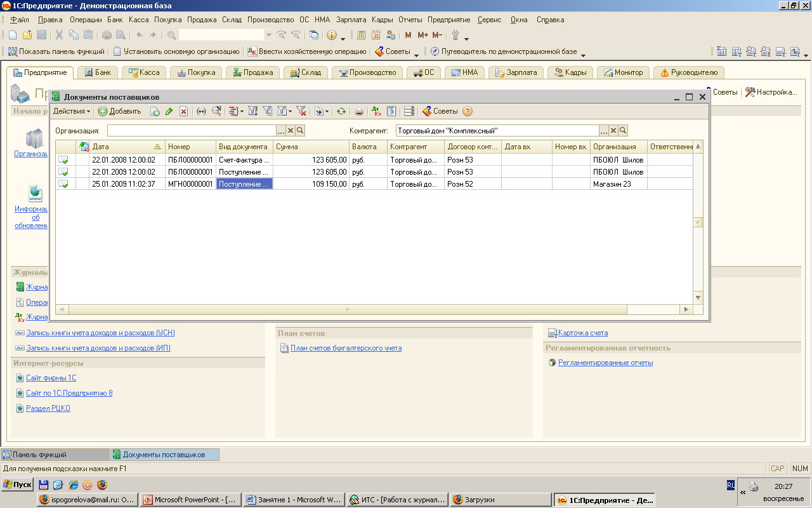
Task: Click the round question mark help icon
Action: coord(468,111)
